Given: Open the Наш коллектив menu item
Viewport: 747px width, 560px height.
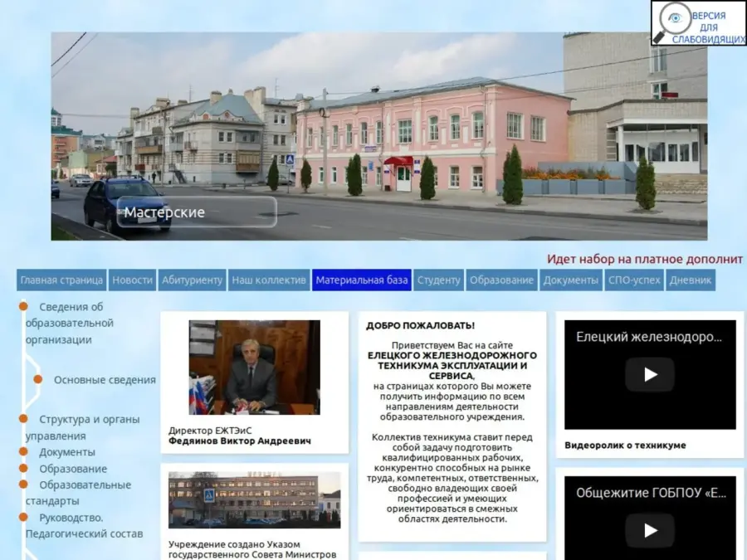Looking at the screenshot, I should tap(269, 280).
